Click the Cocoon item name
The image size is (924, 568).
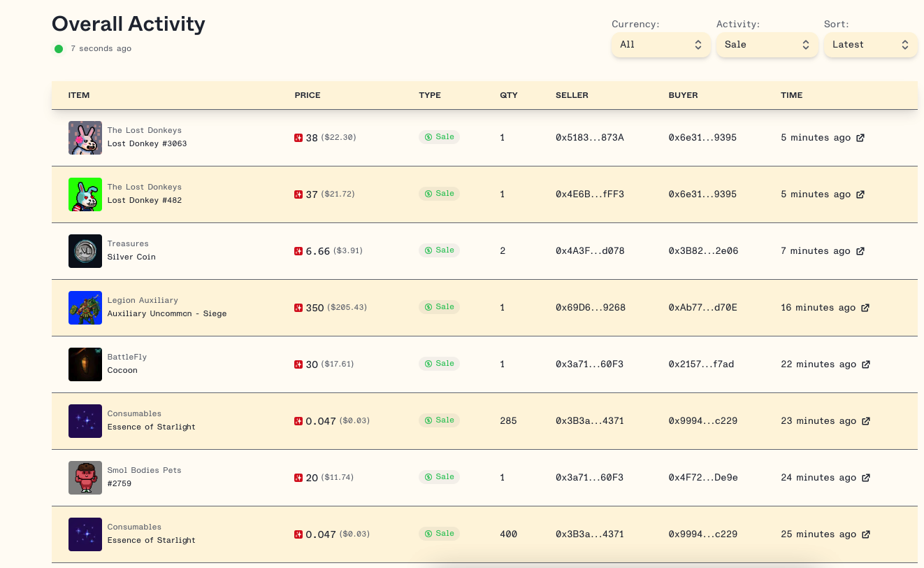(x=122, y=371)
